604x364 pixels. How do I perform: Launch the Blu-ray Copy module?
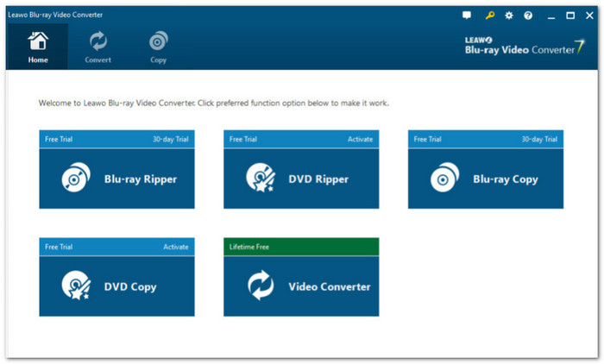486,179
